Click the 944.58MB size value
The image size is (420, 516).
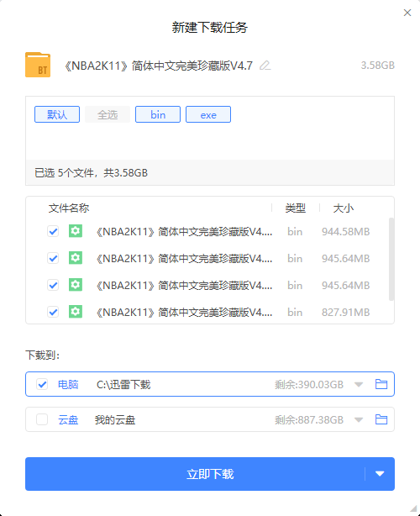[x=346, y=232]
